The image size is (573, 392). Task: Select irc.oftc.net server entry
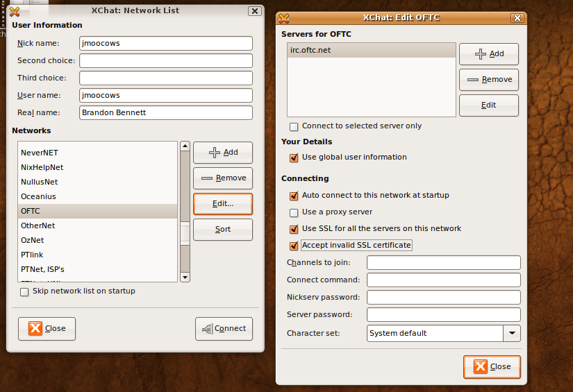coord(372,51)
